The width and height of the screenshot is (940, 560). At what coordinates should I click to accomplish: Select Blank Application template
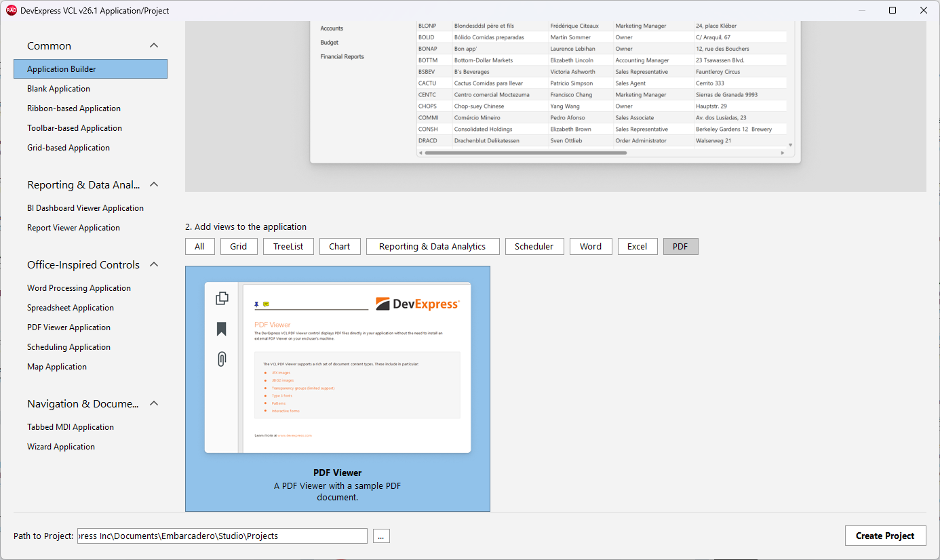[90, 89]
